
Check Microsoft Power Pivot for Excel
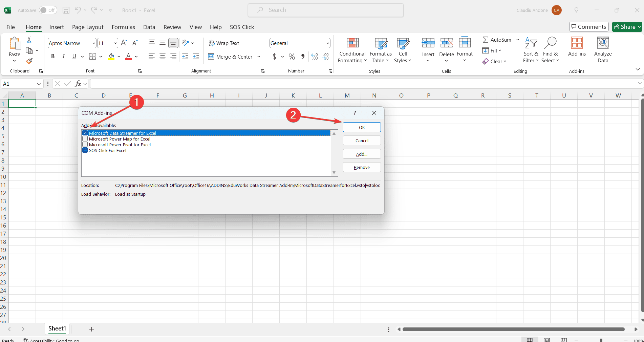tap(85, 145)
